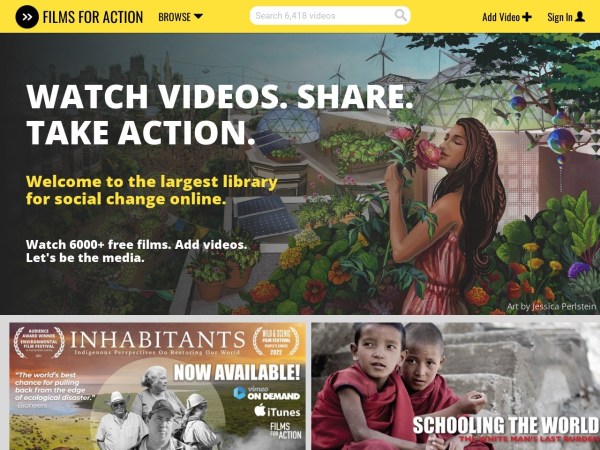Click the Art by Jessica Perlstein credit

tap(551, 307)
